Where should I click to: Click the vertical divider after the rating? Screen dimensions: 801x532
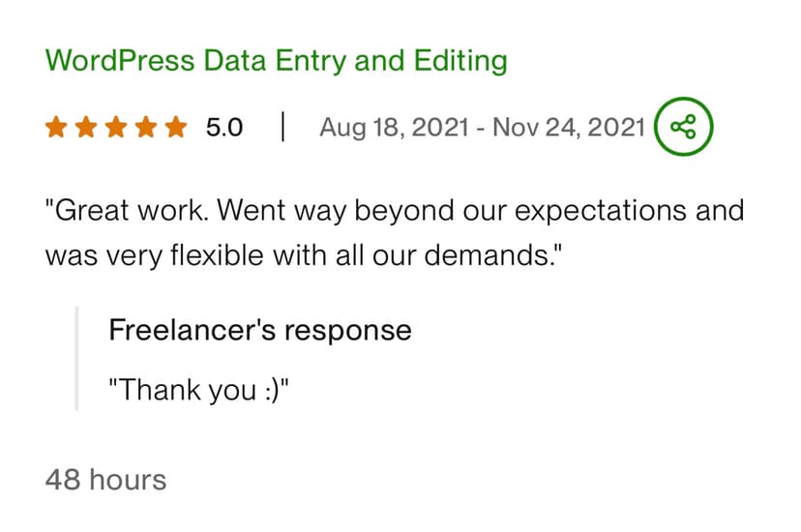(x=282, y=127)
